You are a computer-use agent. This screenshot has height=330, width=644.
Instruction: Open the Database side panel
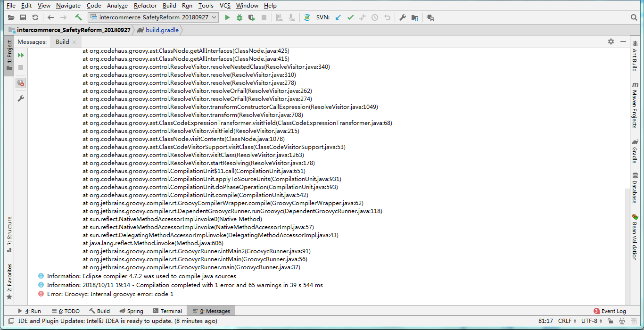pyautogui.click(x=635, y=188)
